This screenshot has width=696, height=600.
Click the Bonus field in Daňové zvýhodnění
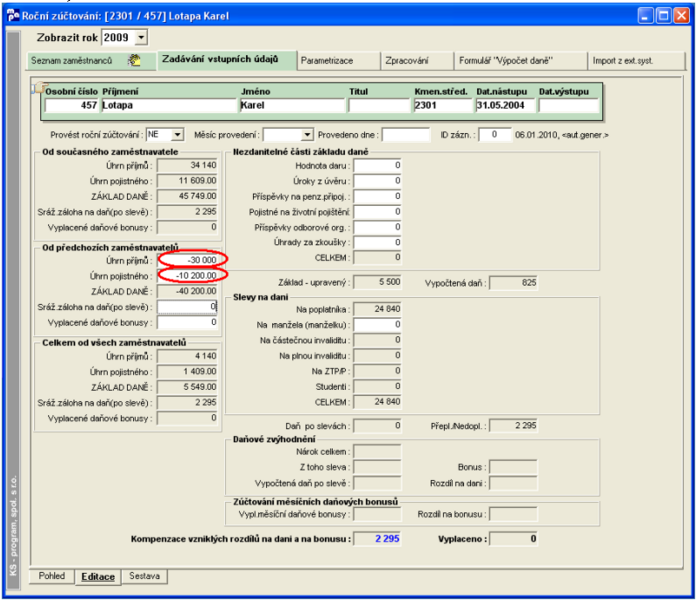pyautogui.click(x=514, y=467)
